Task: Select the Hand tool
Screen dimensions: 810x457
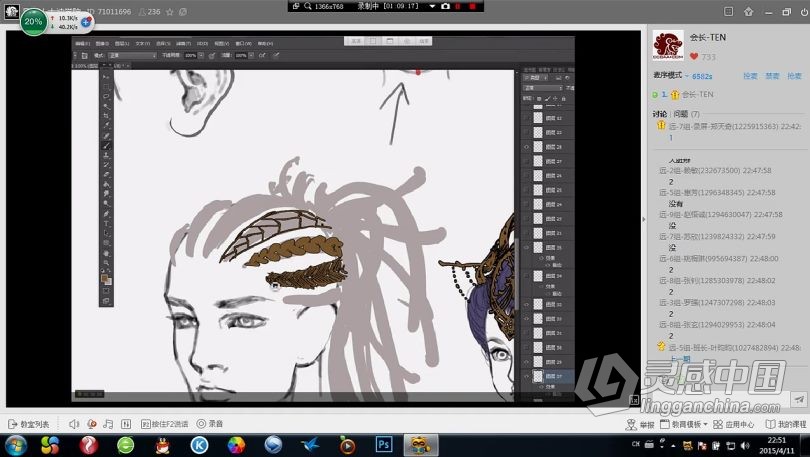Action: point(106,254)
